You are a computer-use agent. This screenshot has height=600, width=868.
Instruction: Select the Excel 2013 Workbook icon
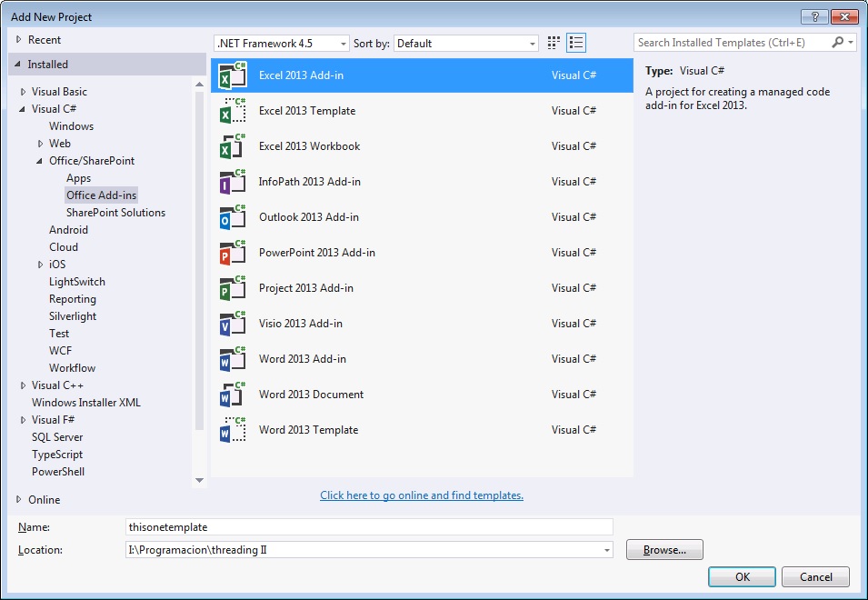[x=233, y=146]
